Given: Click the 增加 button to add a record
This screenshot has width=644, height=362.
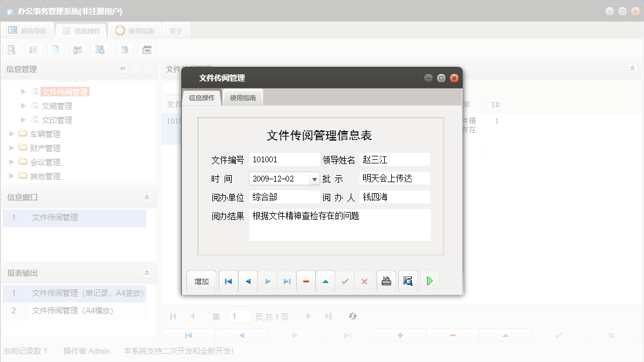Looking at the screenshot, I should tap(201, 281).
